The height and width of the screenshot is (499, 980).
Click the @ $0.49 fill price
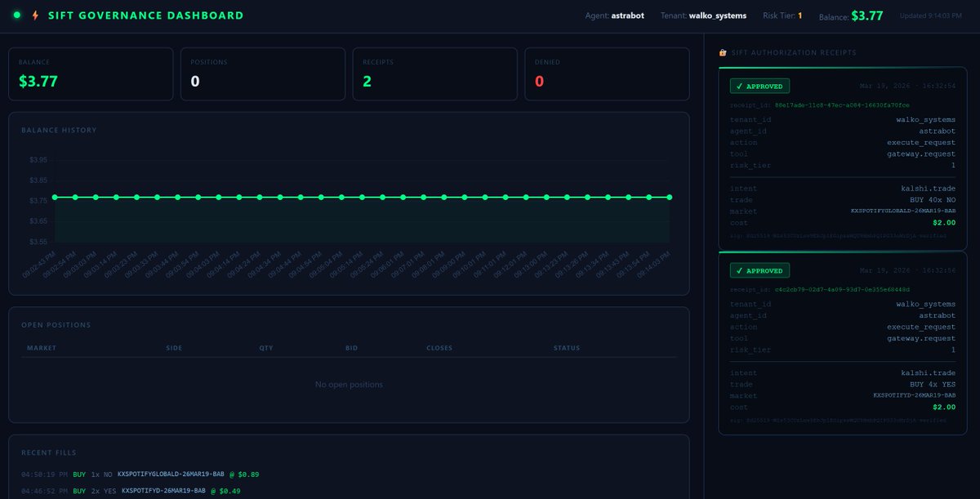225,492
